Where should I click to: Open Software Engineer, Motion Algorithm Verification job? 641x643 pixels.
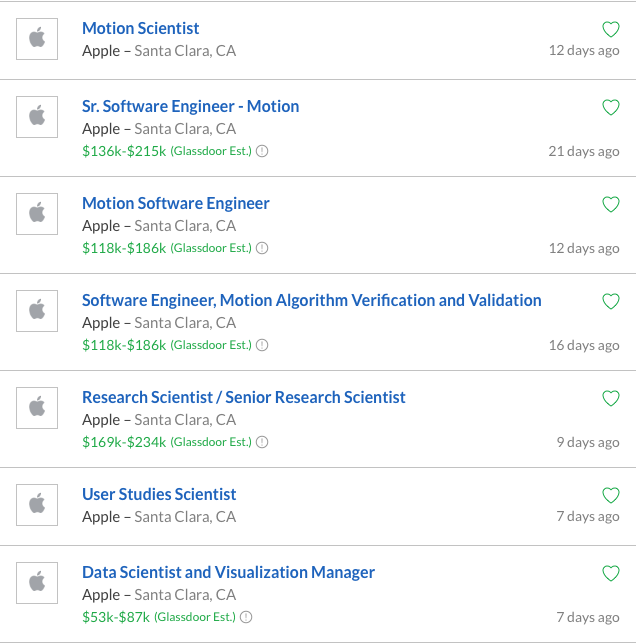(311, 301)
